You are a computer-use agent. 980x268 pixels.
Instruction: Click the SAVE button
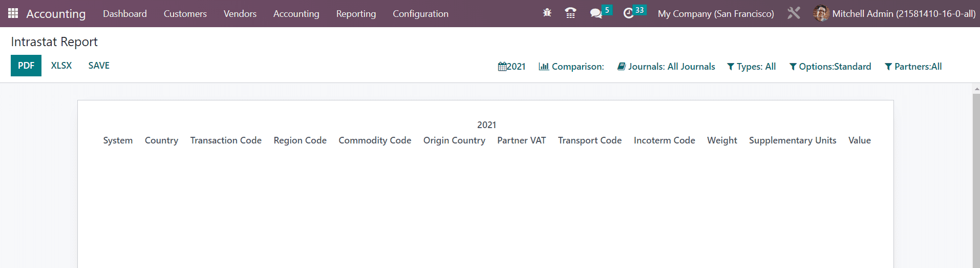[99, 66]
